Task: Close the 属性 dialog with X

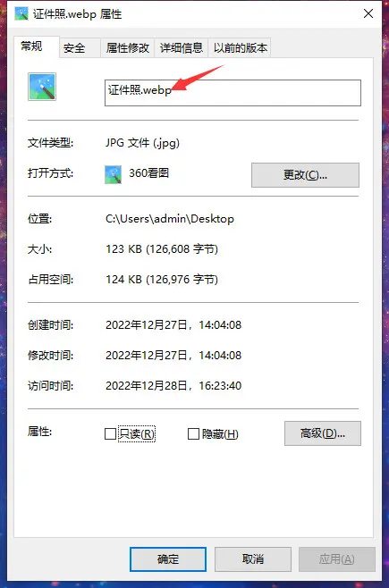Action: [368, 14]
